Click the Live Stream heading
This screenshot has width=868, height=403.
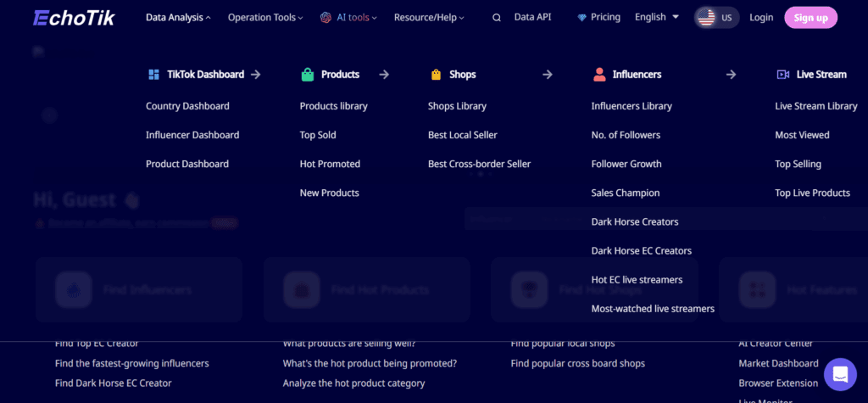click(x=821, y=75)
